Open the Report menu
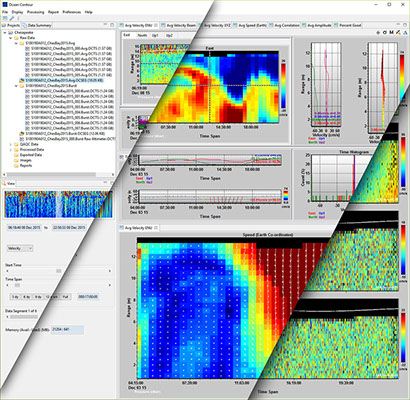Image resolution: width=410 pixels, height=400 pixels. click(53, 12)
